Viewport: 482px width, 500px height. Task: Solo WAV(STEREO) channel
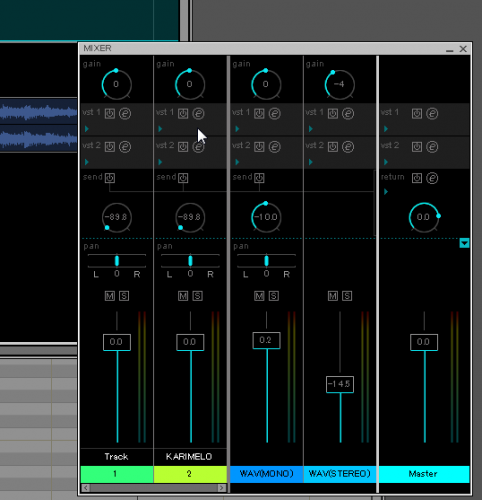pos(347,296)
